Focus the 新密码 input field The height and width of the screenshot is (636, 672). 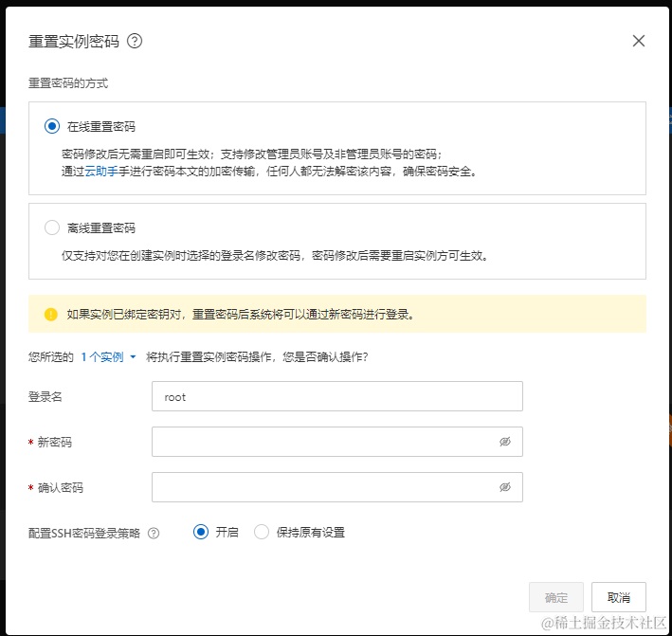point(337,442)
